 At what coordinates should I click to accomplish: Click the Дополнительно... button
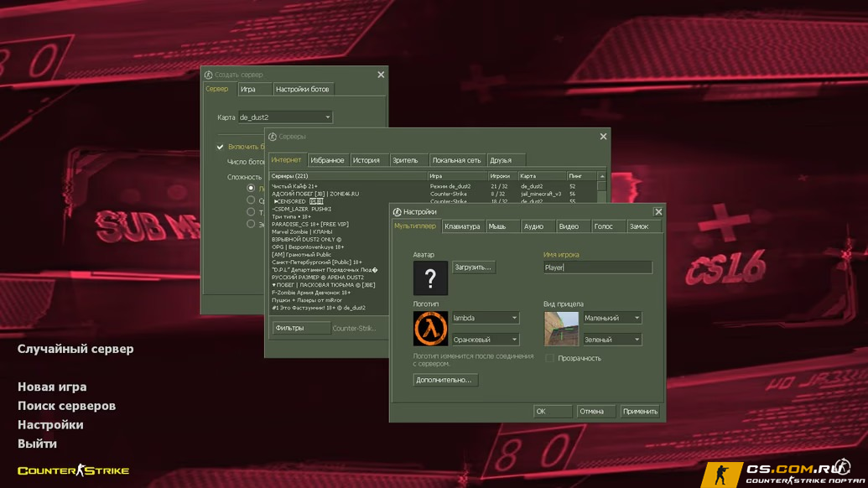click(x=444, y=380)
